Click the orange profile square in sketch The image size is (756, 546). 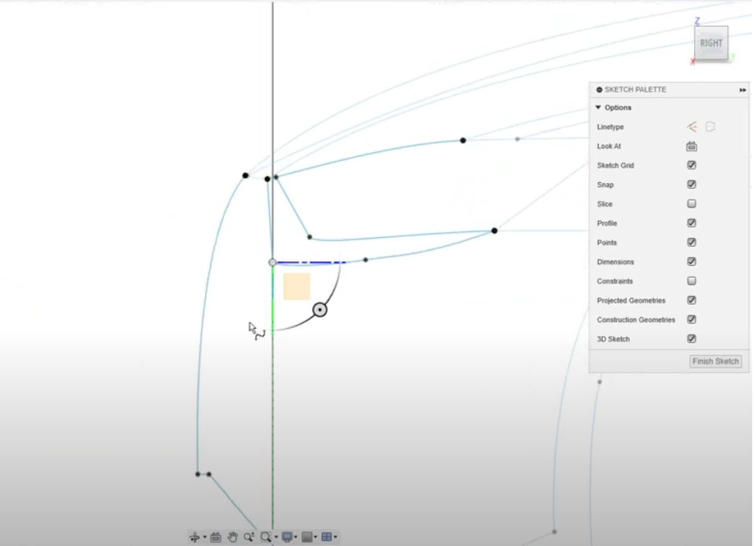(x=297, y=286)
